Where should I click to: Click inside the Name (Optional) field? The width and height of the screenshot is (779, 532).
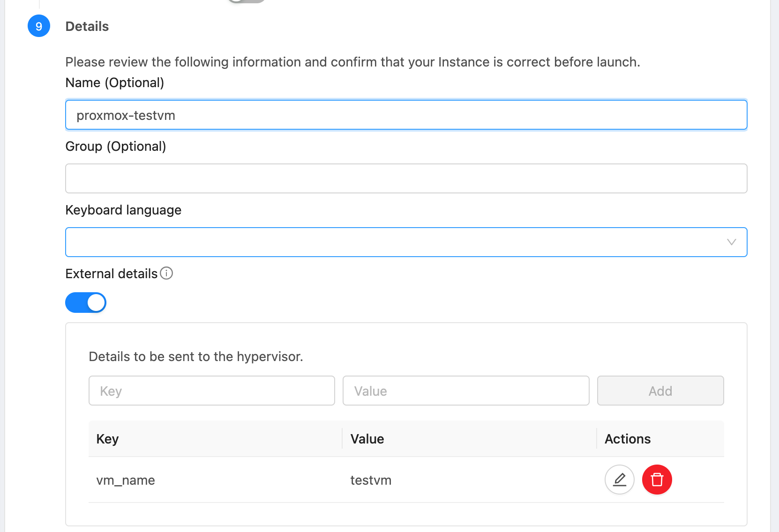(x=406, y=115)
